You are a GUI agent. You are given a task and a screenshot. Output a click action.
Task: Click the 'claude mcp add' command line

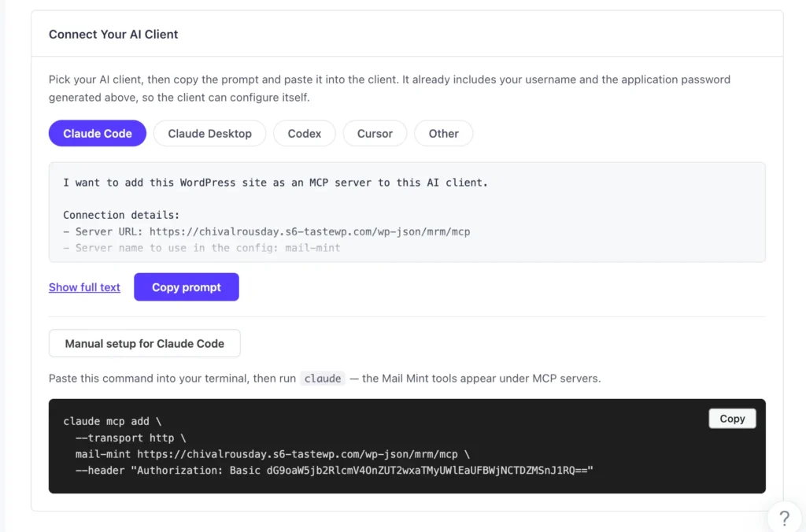click(112, 422)
